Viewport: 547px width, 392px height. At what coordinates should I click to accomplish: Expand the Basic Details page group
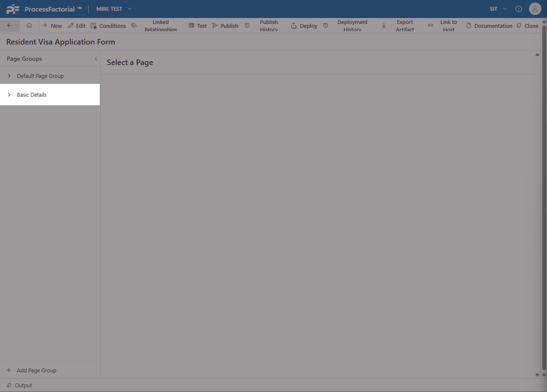coord(9,95)
